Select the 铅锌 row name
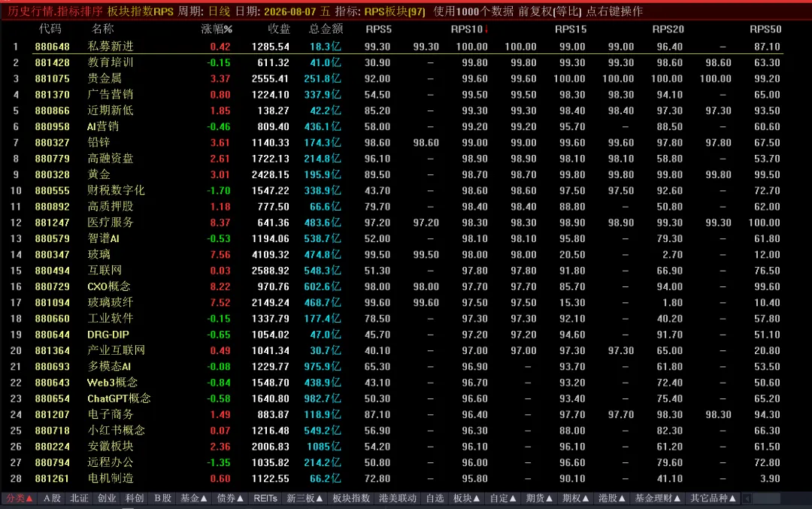 (98, 143)
